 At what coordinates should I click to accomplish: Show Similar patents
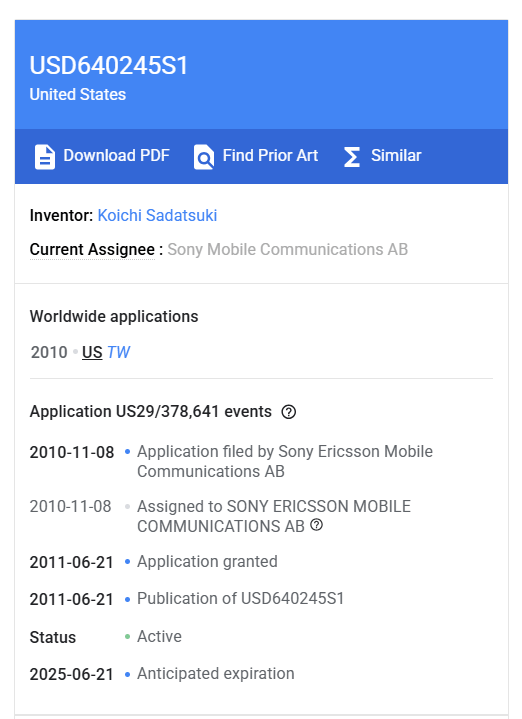coord(383,156)
